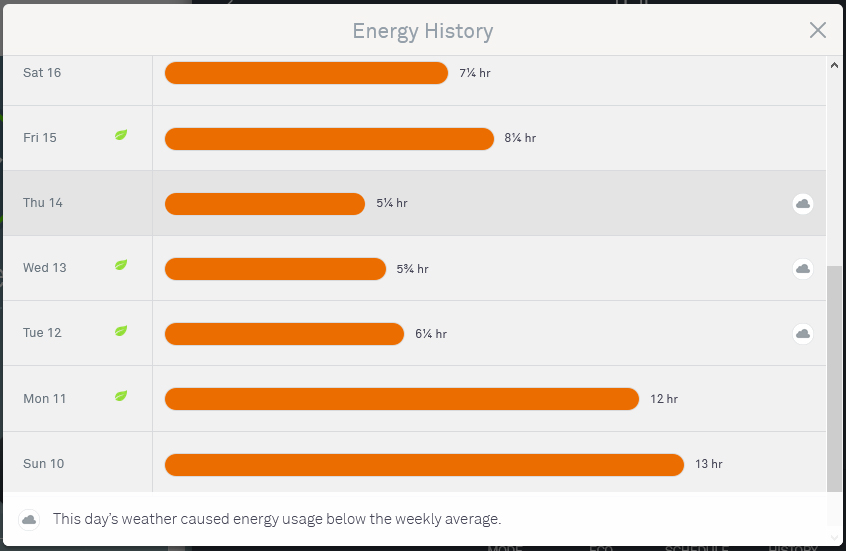Click the Mon 11 green leaf icon
The image size is (846, 551).
coord(121,396)
